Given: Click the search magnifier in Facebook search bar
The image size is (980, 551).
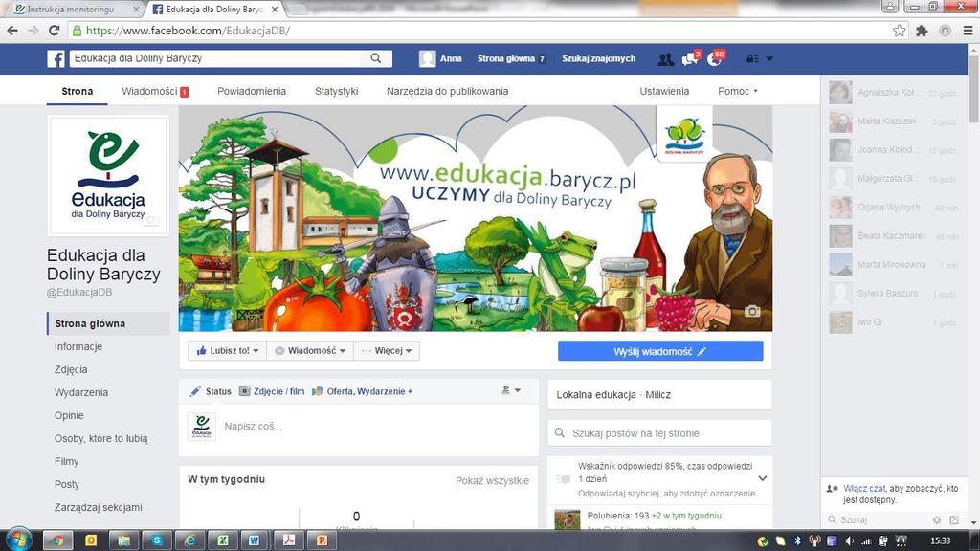Looking at the screenshot, I should (x=375, y=58).
